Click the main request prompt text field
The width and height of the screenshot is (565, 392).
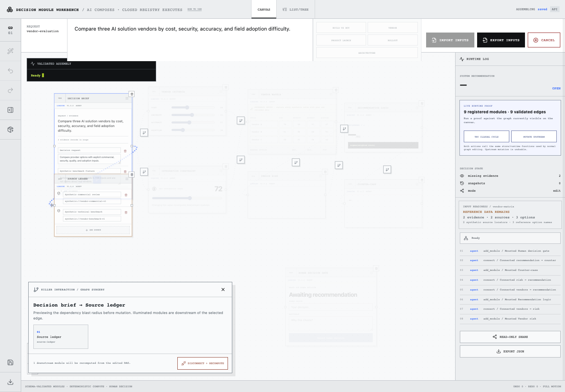point(190,40)
